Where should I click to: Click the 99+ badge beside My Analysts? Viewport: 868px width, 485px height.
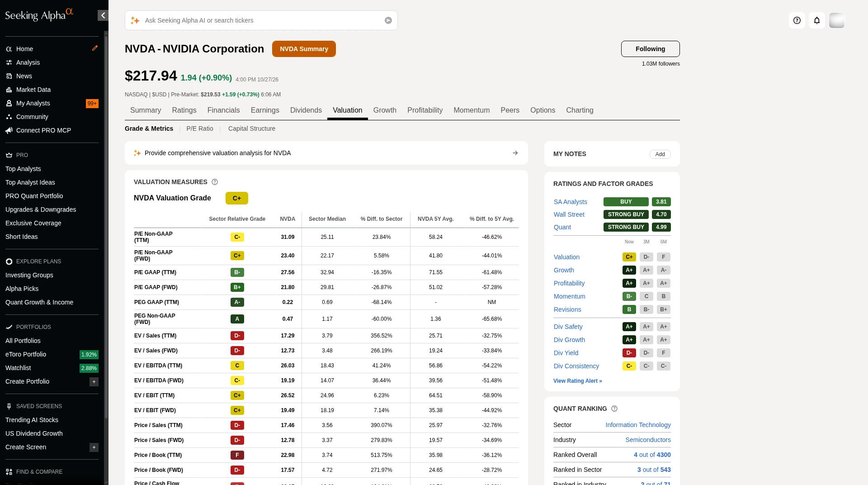pyautogui.click(x=92, y=104)
